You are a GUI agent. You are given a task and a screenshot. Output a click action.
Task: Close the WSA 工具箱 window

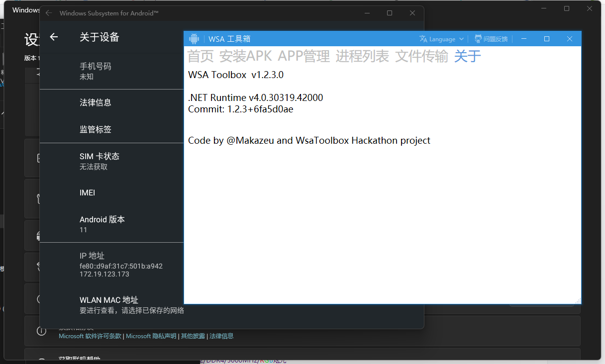[x=570, y=39]
